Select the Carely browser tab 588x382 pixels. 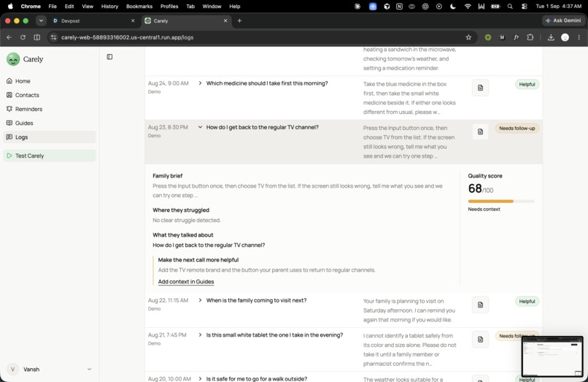186,20
